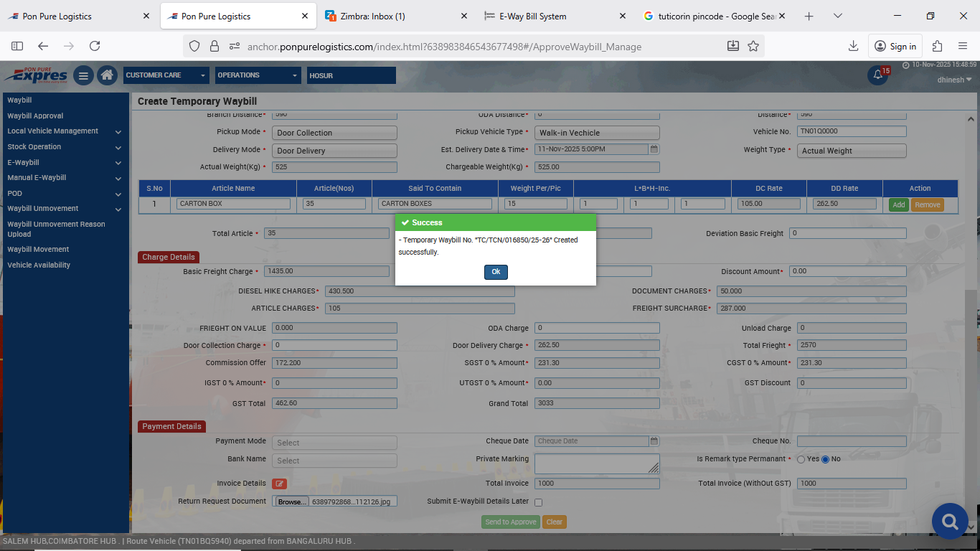Click the home icon in header

(x=108, y=75)
